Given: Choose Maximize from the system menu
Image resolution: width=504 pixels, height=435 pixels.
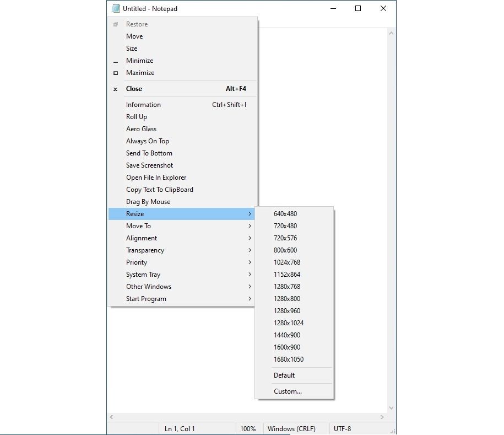Looking at the screenshot, I should click(182, 73).
